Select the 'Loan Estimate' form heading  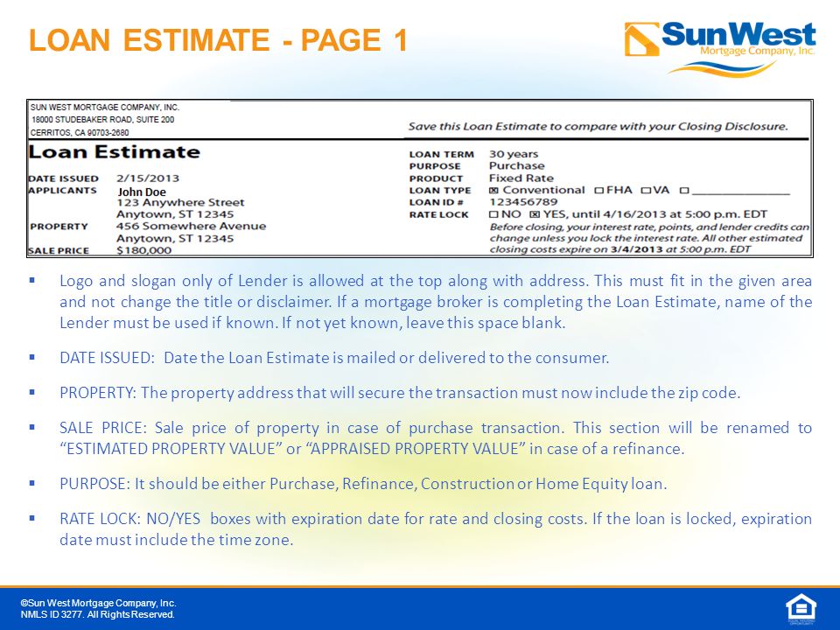(114, 152)
